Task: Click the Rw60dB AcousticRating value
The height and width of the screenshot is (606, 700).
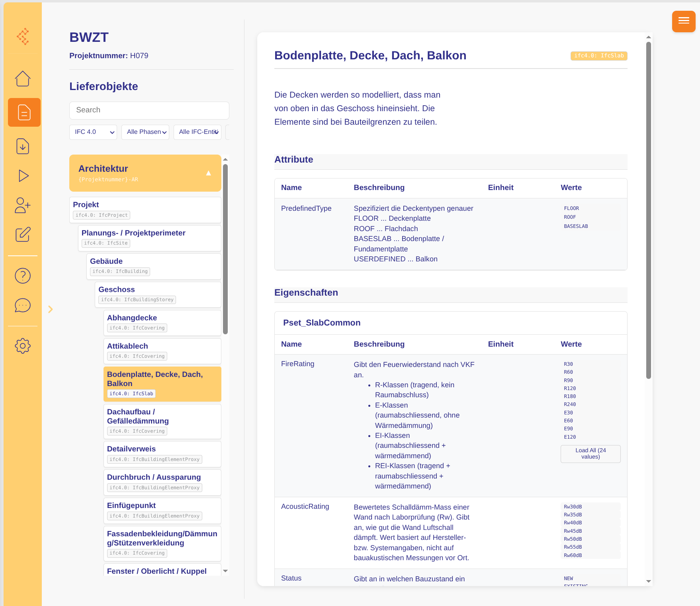Action: pyautogui.click(x=573, y=555)
